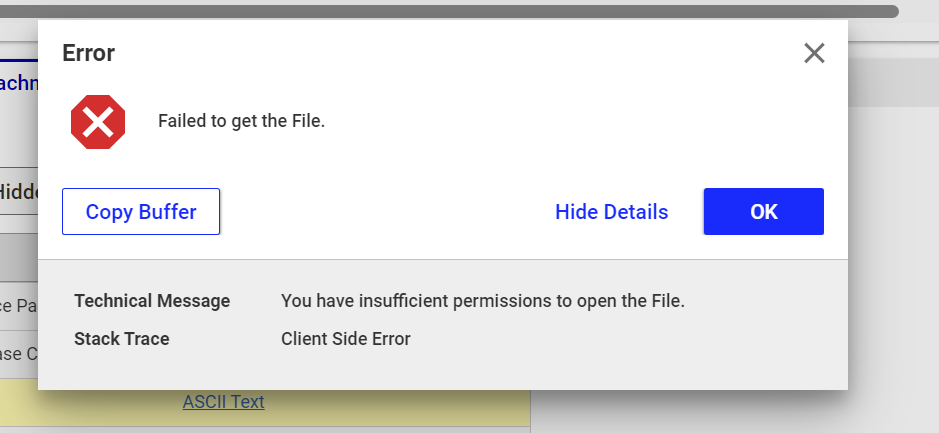Click the Copy Buffer button
Viewport: 939px width, 433px height.
click(x=141, y=212)
